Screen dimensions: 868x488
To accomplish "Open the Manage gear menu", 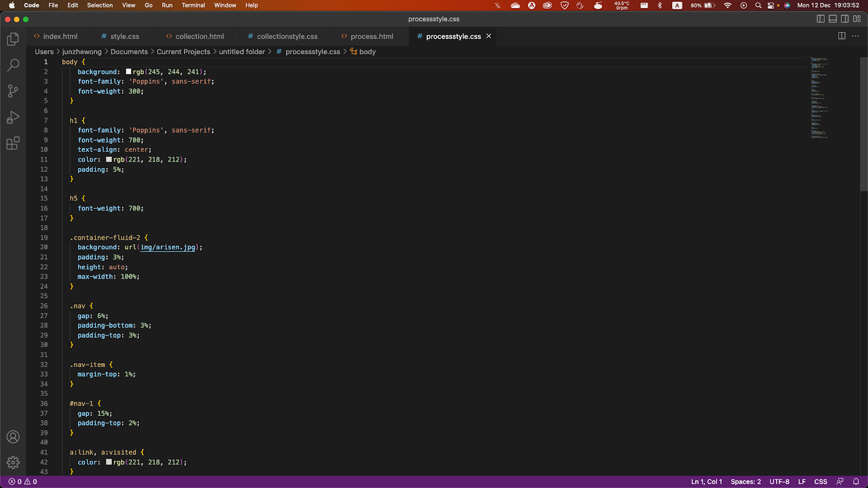I will (13, 463).
